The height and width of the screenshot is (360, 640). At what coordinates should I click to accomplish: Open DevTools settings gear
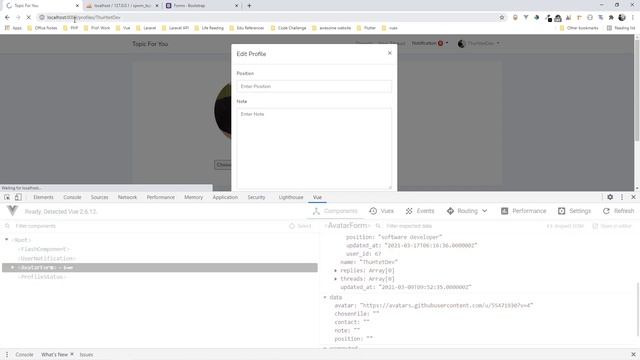pos(610,197)
